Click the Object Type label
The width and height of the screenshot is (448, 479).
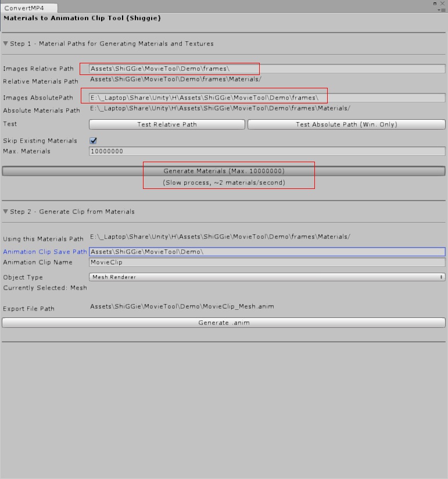(23, 277)
